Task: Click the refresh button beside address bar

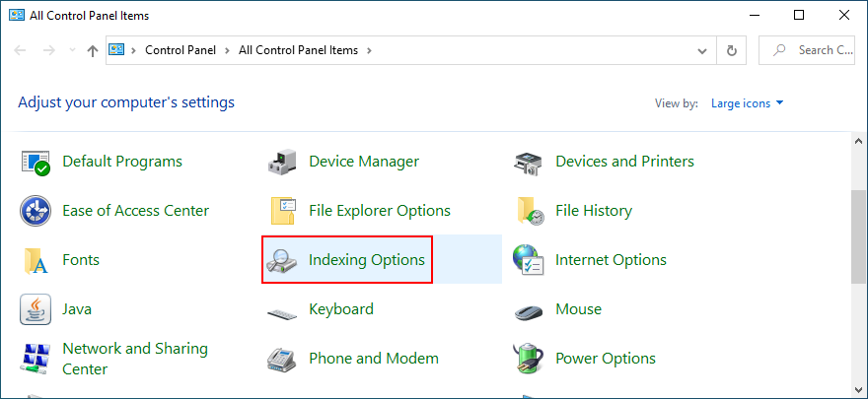Action: tap(732, 50)
